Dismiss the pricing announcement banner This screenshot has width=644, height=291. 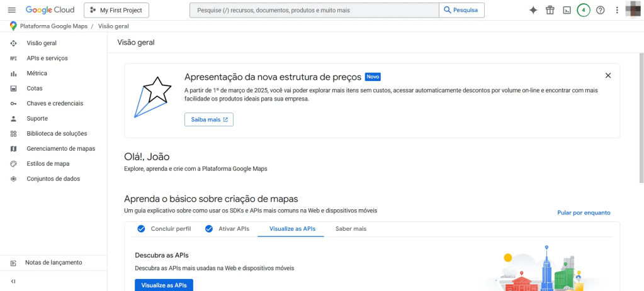[607, 75]
